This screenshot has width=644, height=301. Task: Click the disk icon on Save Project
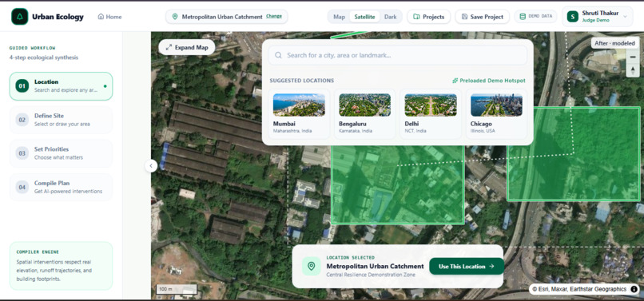click(x=464, y=17)
